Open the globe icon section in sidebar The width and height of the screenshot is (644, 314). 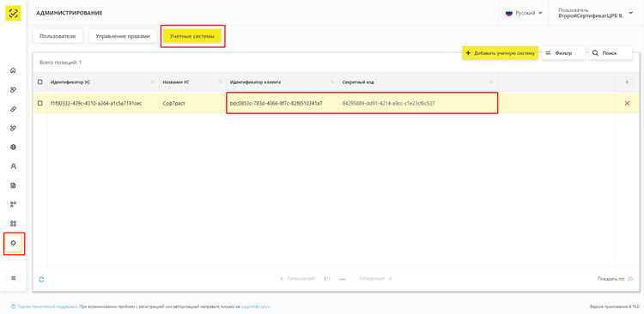pos(13,147)
